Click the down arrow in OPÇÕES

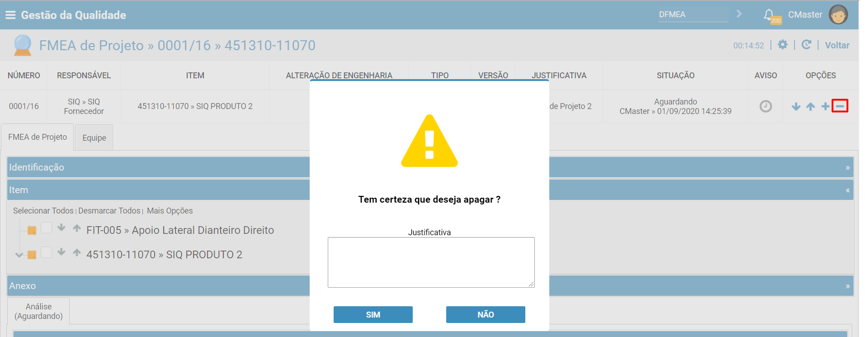[x=796, y=107]
